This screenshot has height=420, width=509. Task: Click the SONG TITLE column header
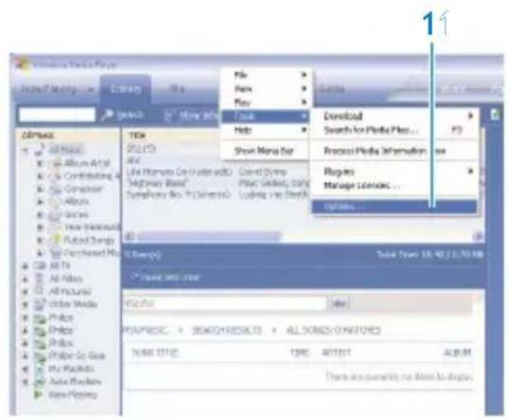(155, 353)
